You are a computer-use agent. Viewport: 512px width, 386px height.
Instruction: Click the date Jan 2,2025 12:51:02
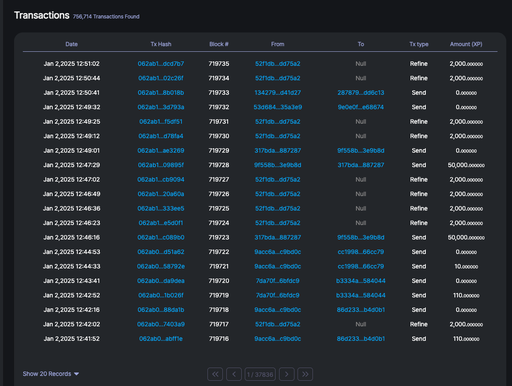(71, 64)
